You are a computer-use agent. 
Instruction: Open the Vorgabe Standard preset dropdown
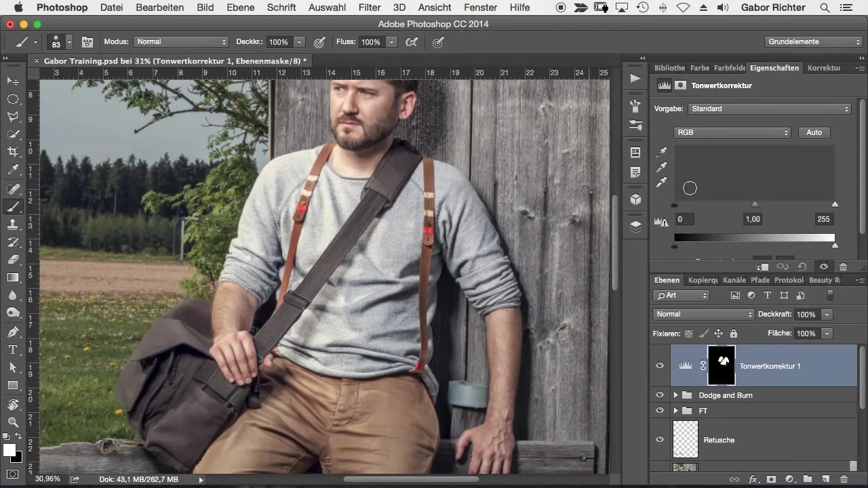click(769, 108)
